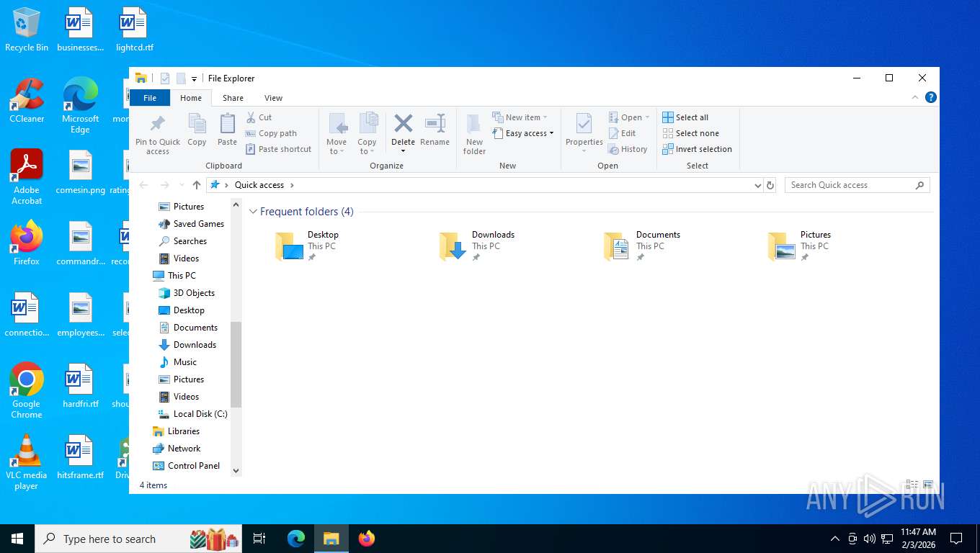Collapse the Frequent folders group
This screenshot has height=553, width=980.
(x=253, y=212)
